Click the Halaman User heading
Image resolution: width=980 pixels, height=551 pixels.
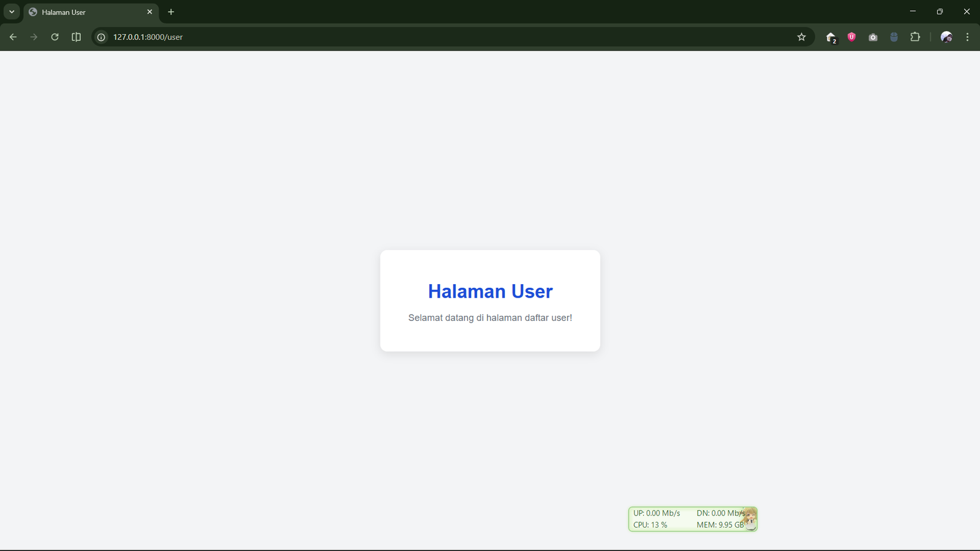[490, 291]
